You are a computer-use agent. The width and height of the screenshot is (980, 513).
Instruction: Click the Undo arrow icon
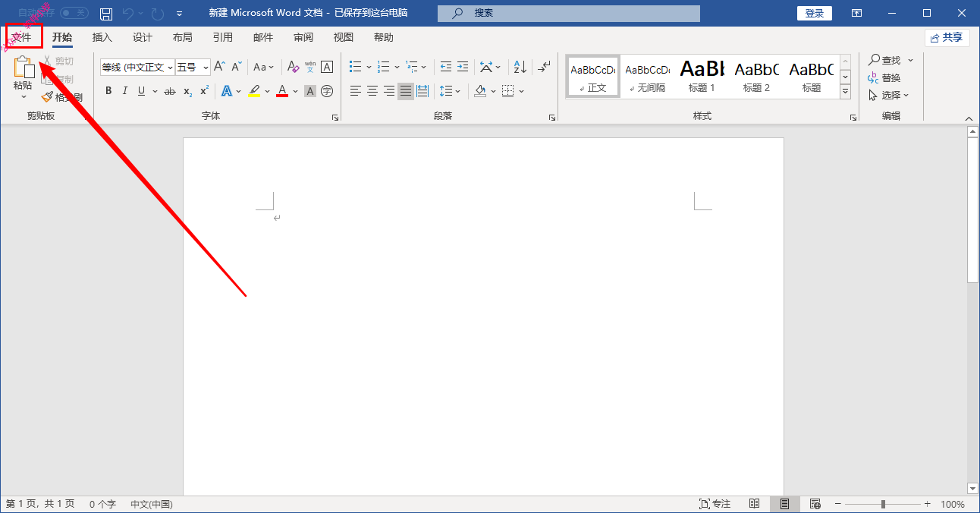pos(128,14)
